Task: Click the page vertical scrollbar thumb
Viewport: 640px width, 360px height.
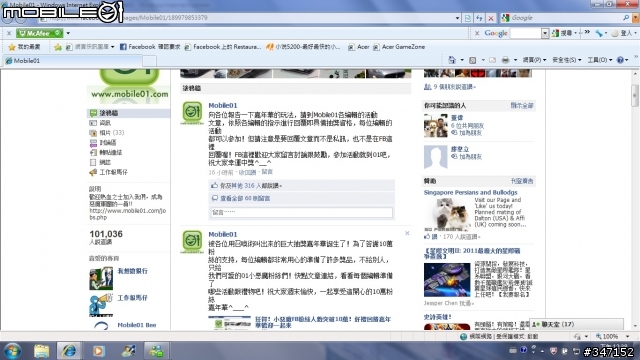Action: [635, 95]
